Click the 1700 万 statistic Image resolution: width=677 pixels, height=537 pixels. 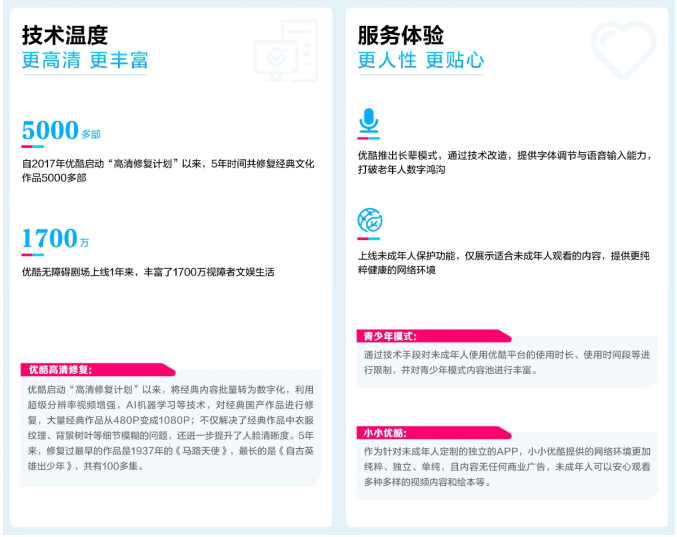click(x=56, y=239)
